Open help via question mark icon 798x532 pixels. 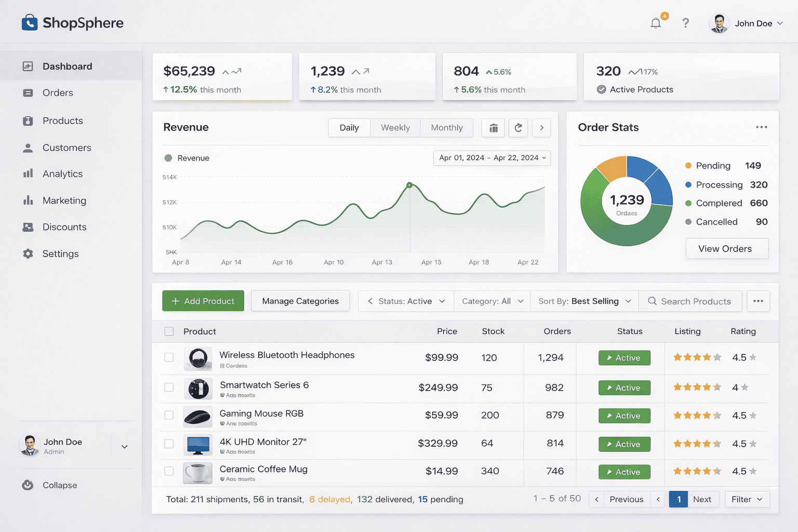coord(686,23)
